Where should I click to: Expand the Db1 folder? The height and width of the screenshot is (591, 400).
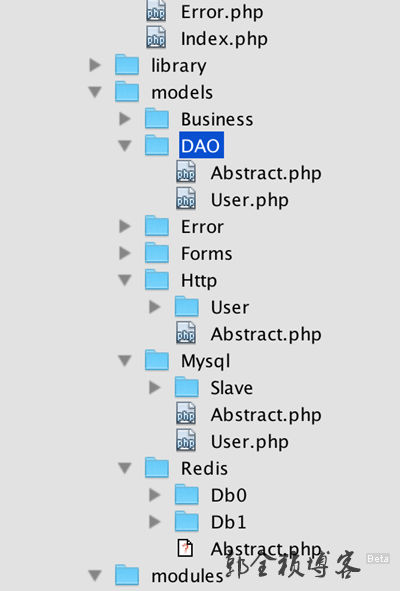155,522
